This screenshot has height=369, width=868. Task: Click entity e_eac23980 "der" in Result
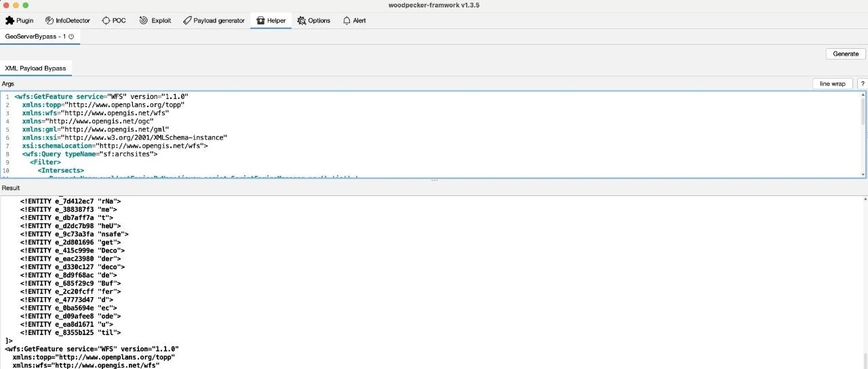[71, 258]
